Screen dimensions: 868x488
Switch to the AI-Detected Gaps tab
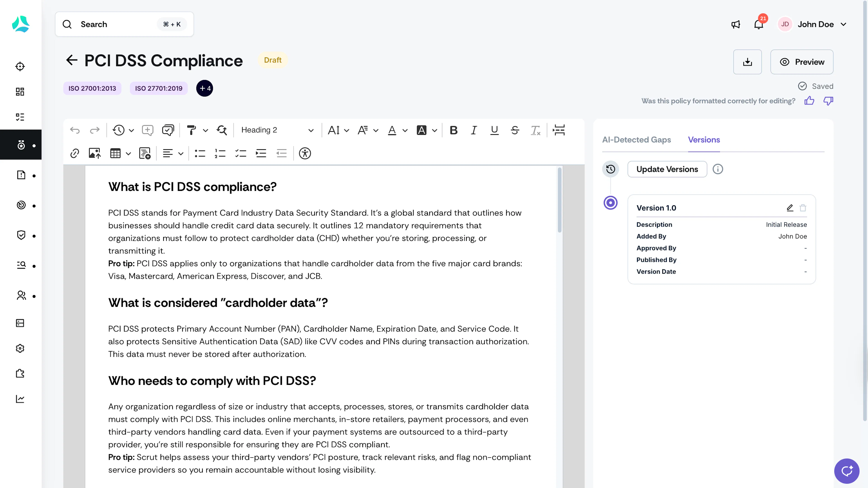click(x=636, y=140)
